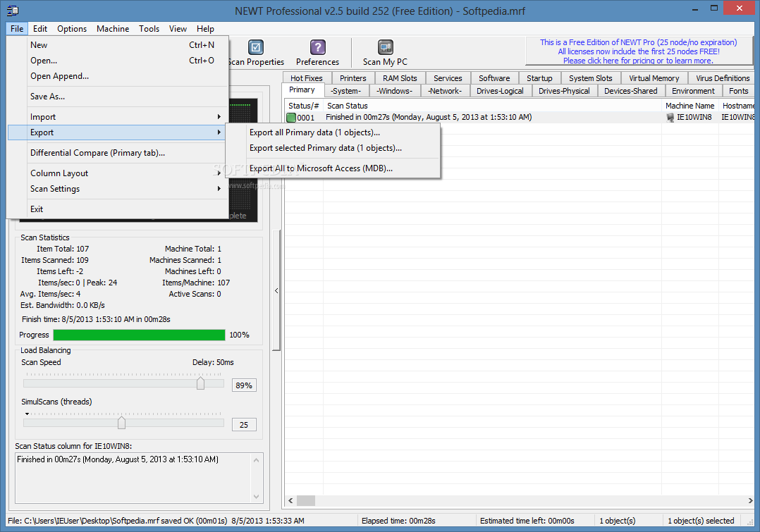Choose Save As... in the File menu
The height and width of the screenshot is (532, 760).
117,97
